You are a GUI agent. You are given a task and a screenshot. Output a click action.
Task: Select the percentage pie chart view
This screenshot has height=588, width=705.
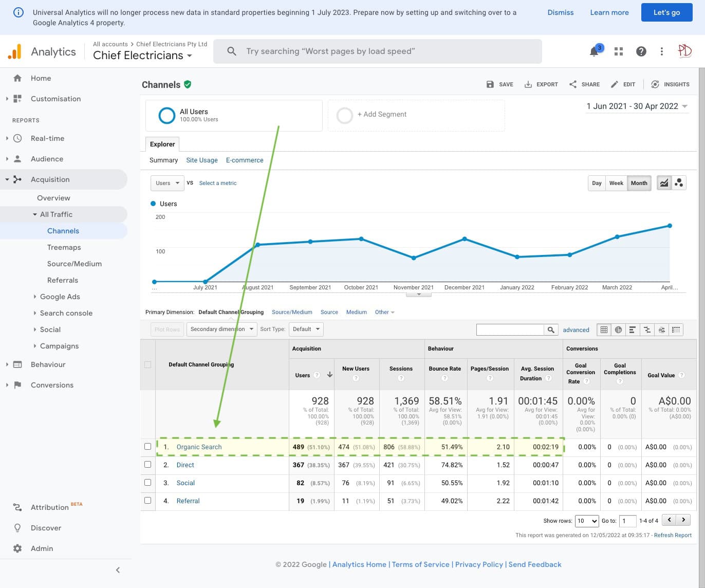pos(618,330)
